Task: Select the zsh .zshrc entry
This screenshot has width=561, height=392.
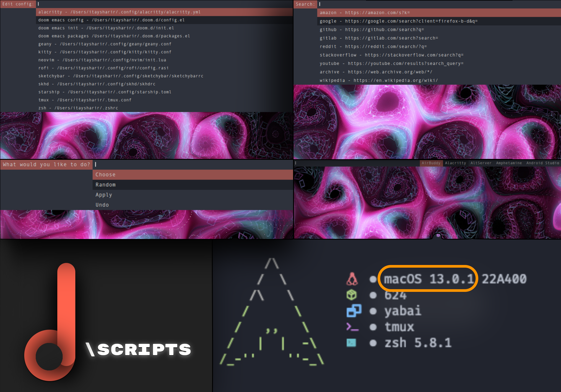Action: pos(164,108)
